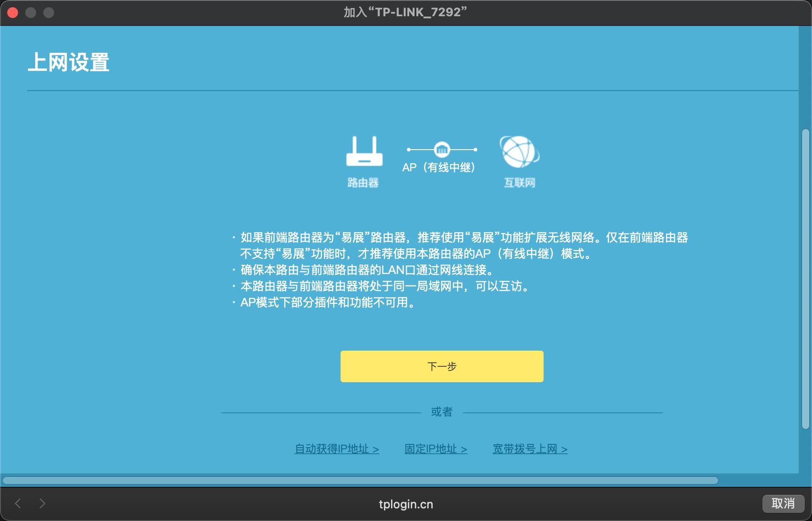Viewport: 812px width, 521px height.
Task: Open the 固定IP地址 link
Action: point(435,449)
